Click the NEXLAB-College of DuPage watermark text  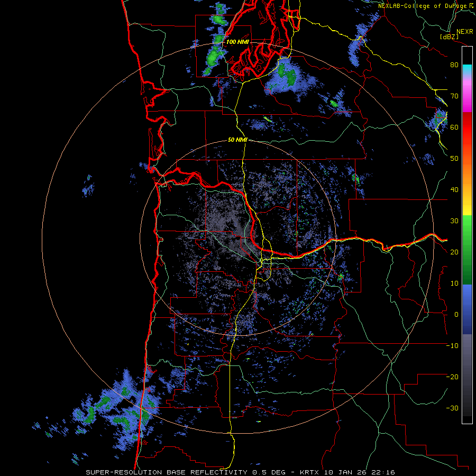click(x=427, y=6)
